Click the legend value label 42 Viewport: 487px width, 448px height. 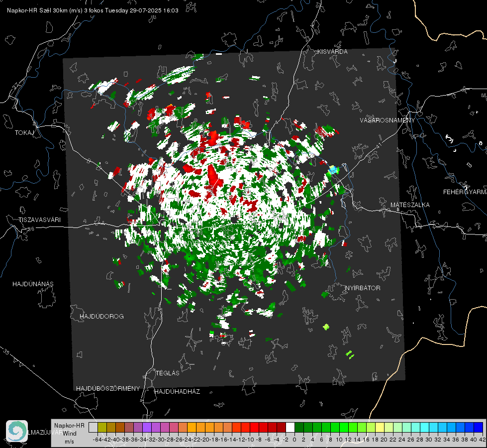click(x=483, y=440)
